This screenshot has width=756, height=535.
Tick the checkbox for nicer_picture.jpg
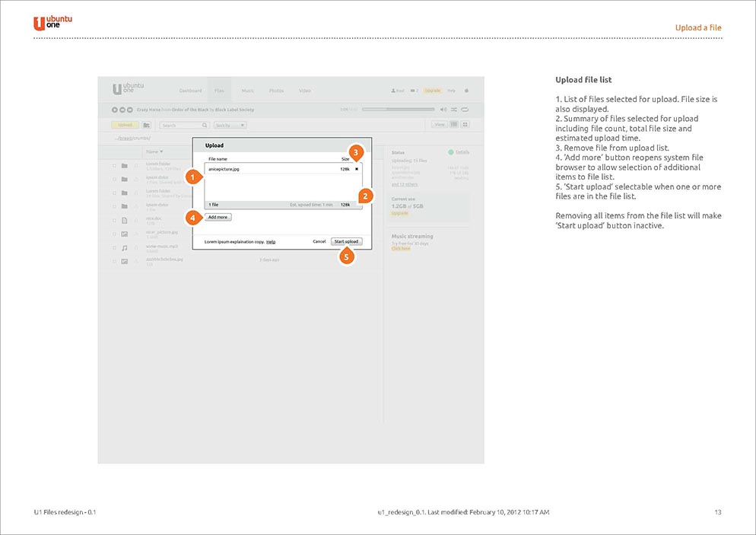[114, 234]
